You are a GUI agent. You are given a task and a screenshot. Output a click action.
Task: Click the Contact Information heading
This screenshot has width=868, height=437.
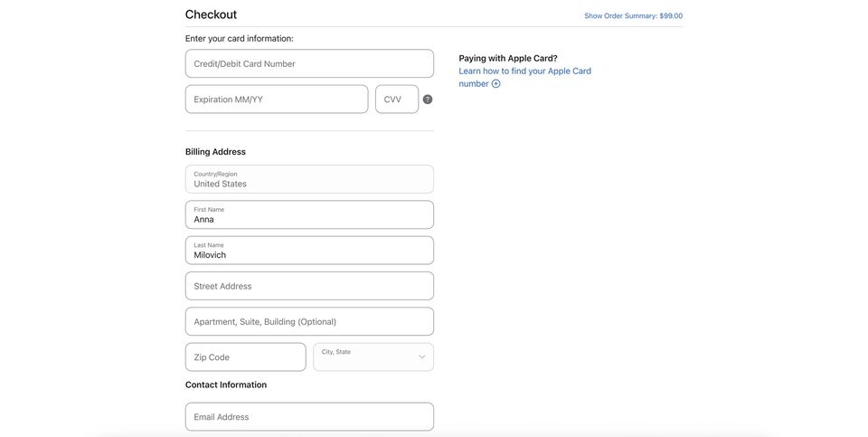tap(226, 385)
